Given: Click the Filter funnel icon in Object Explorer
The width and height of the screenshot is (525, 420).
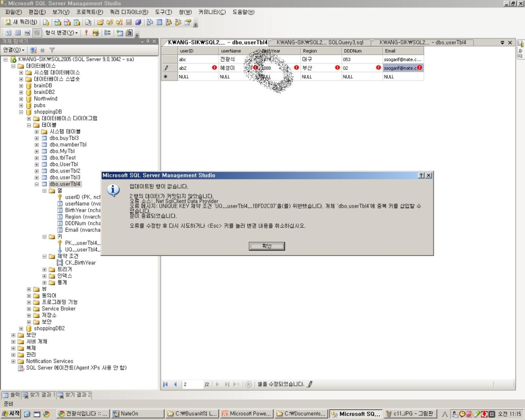Looking at the screenshot, I should [x=52, y=50].
